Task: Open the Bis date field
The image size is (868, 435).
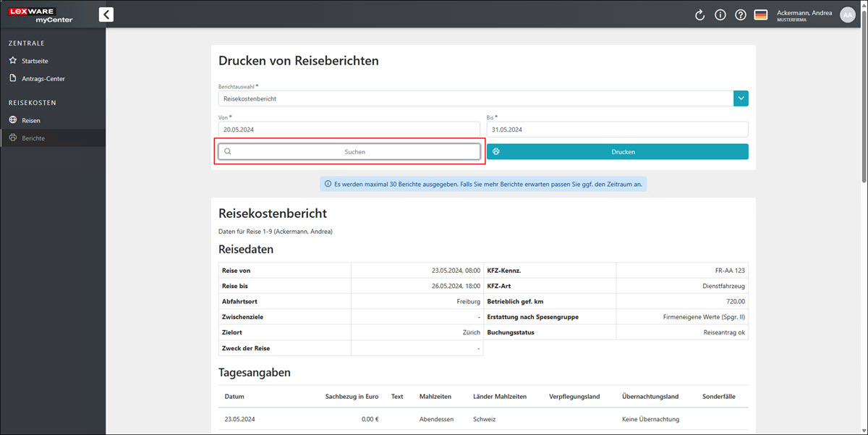Action: coord(615,129)
